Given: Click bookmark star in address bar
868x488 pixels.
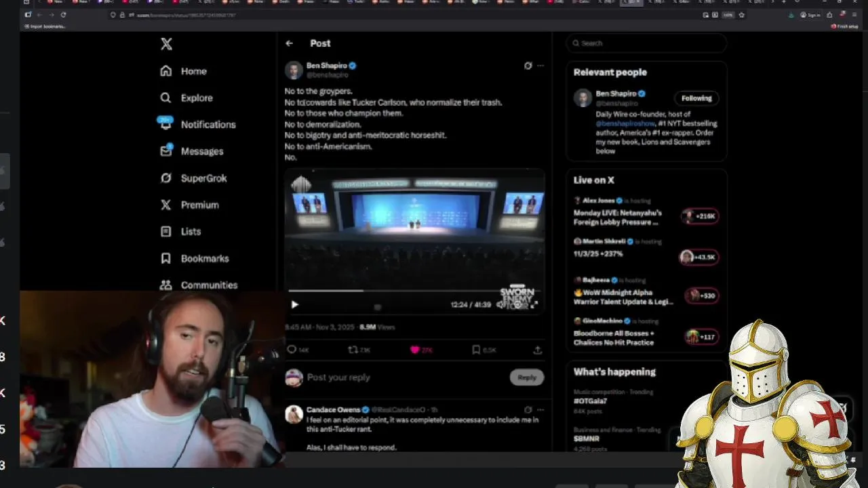Looking at the screenshot, I should point(741,14).
